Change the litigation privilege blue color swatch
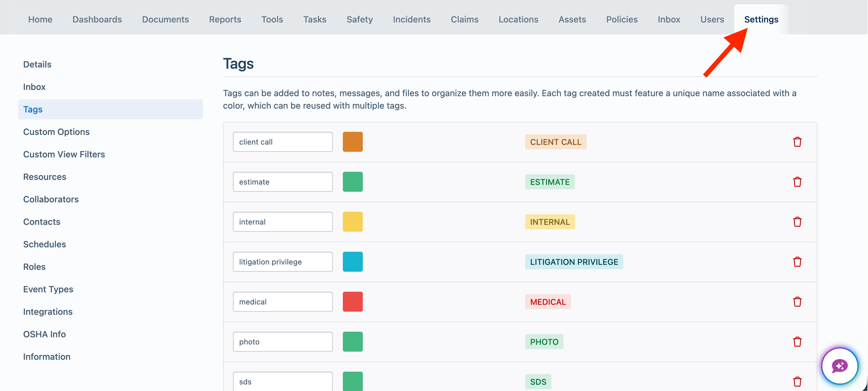 tap(353, 262)
